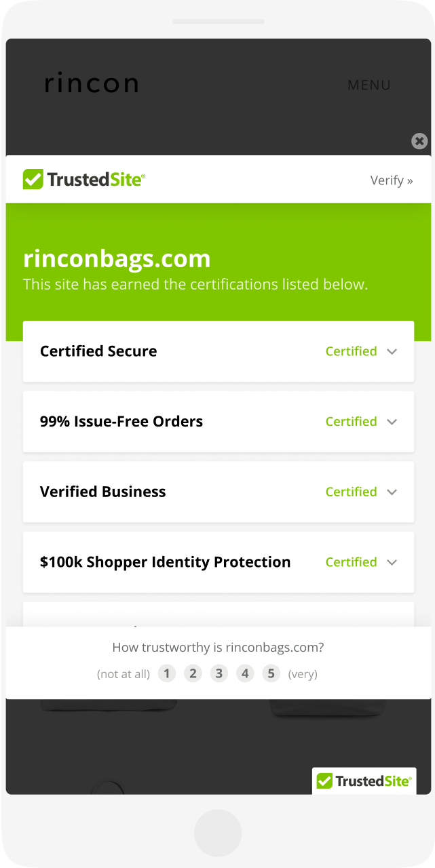Expand Certified Secure chevron
435x868 pixels.
(x=392, y=351)
